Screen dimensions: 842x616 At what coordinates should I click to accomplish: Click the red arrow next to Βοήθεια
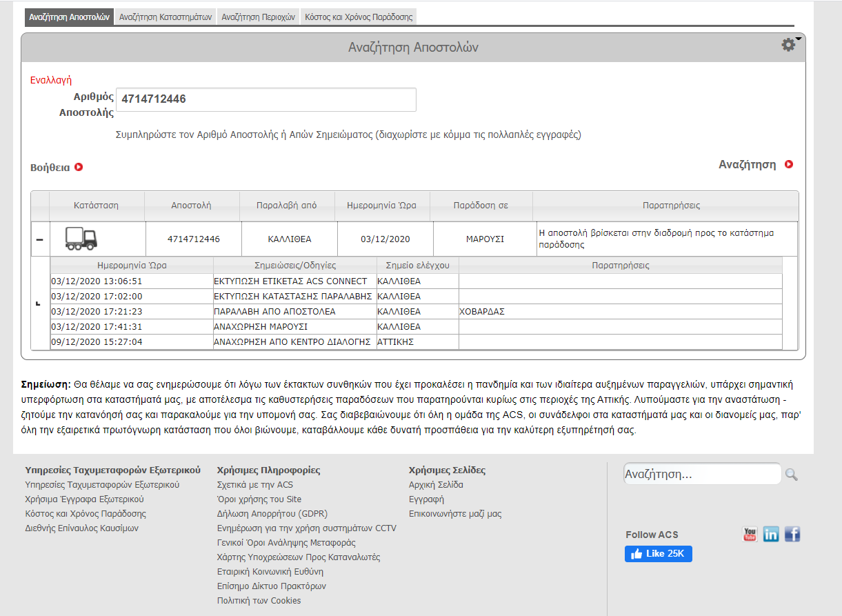(79, 167)
